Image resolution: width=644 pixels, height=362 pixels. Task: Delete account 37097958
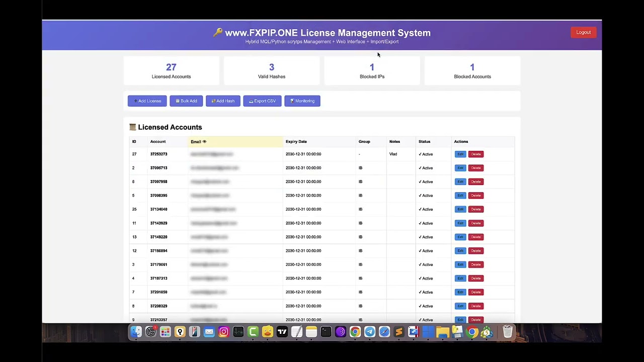tap(476, 182)
